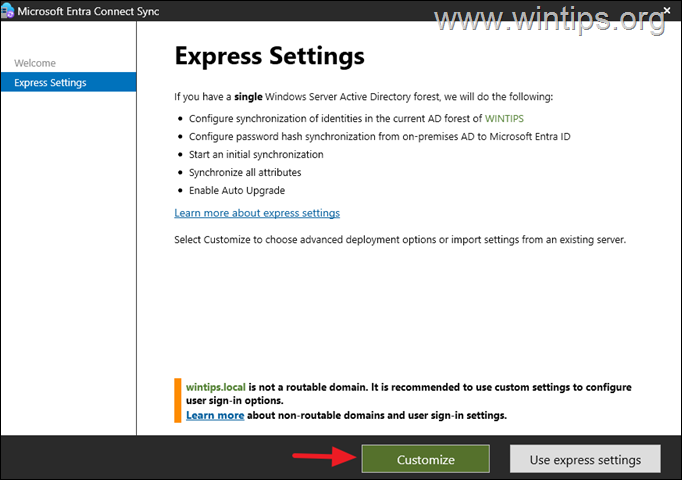Screen dimensions: 682x480
Task: Open Learn more about express settings link
Action: tap(257, 213)
